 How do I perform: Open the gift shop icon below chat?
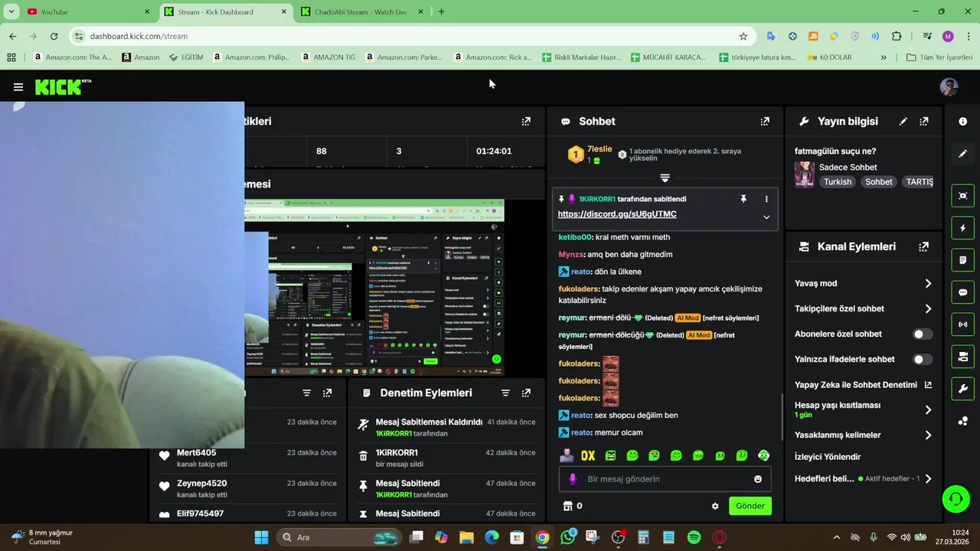[567, 506]
